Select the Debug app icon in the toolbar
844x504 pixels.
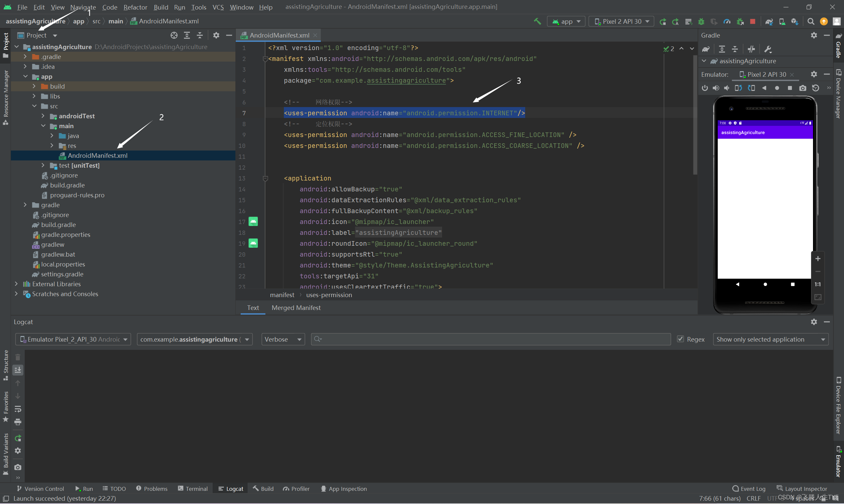(701, 21)
